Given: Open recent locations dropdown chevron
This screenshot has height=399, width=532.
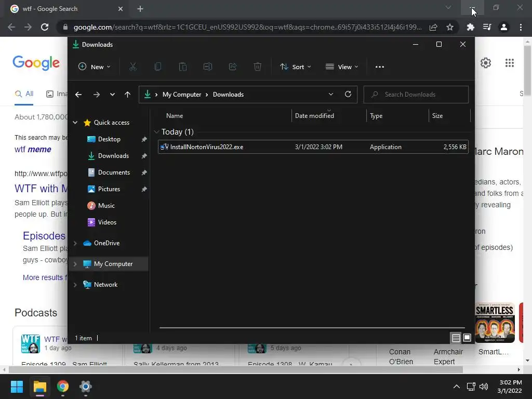Looking at the screenshot, I should (112, 95).
